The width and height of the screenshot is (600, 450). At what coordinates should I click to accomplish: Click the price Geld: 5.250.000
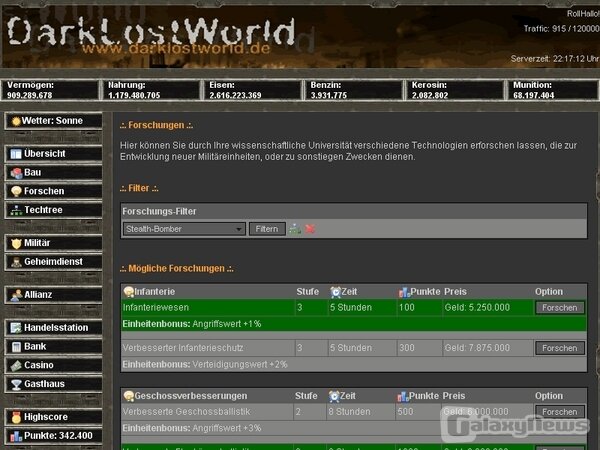click(x=477, y=308)
